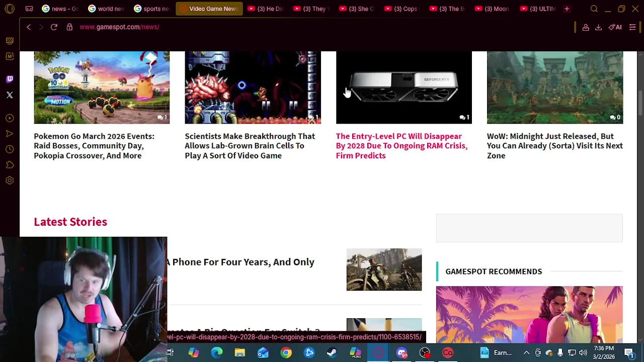Open browser profile account icon
644x362 pixels.
point(586,27)
